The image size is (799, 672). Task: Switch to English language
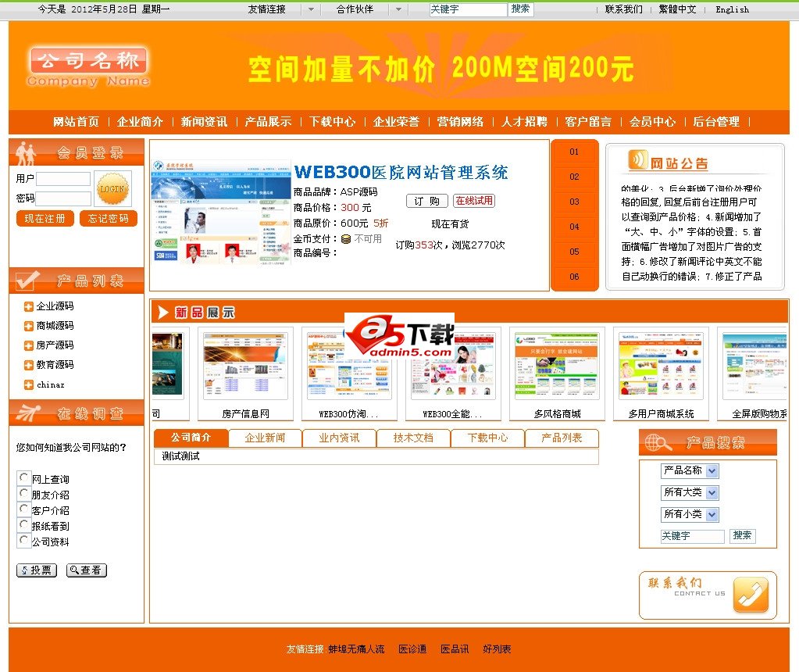[733, 9]
